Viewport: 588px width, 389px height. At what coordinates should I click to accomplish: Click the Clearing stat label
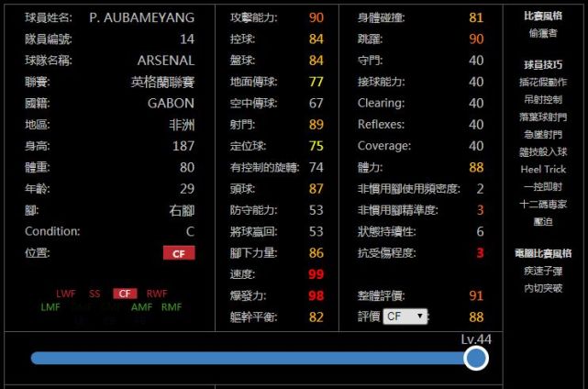[381, 103]
